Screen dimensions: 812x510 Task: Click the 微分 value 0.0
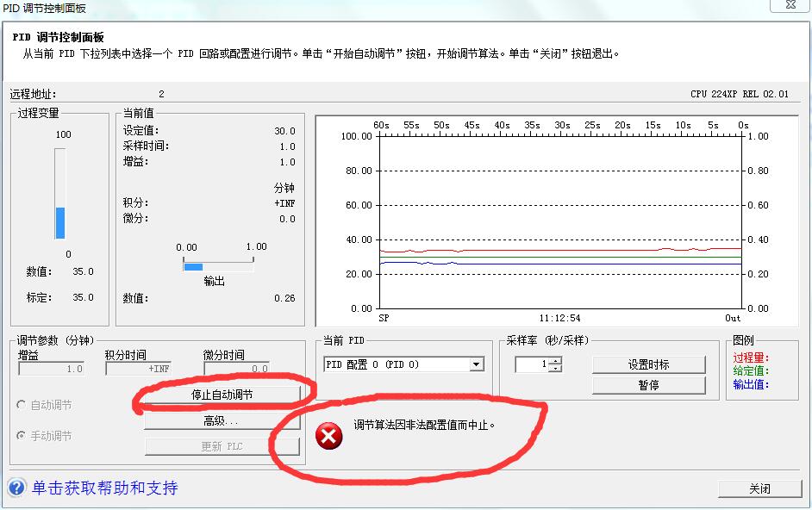pyautogui.click(x=287, y=219)
